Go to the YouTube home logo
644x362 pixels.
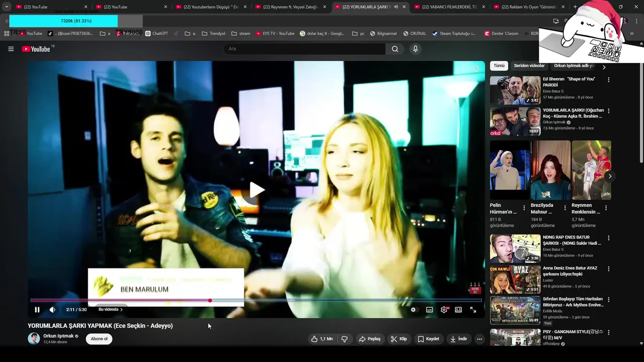(36, 49)
